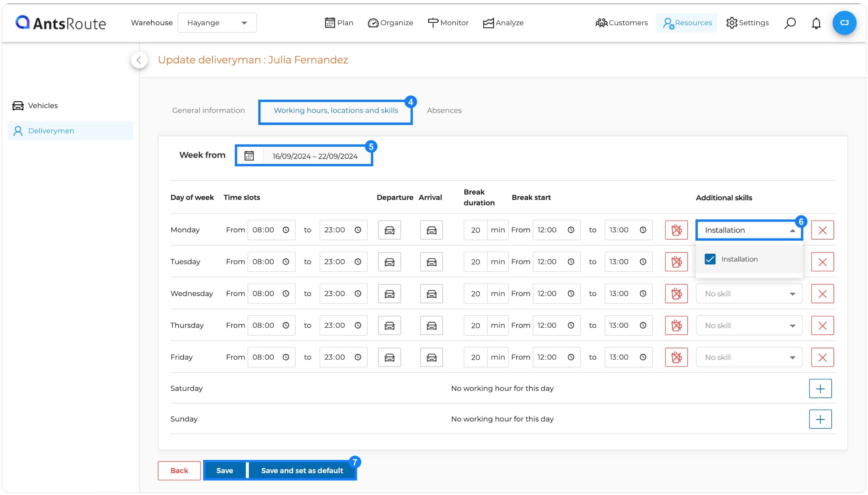Open the CJ user avatar menu
The height and width of the screenshot is (495, 868).
coord(844,23)
